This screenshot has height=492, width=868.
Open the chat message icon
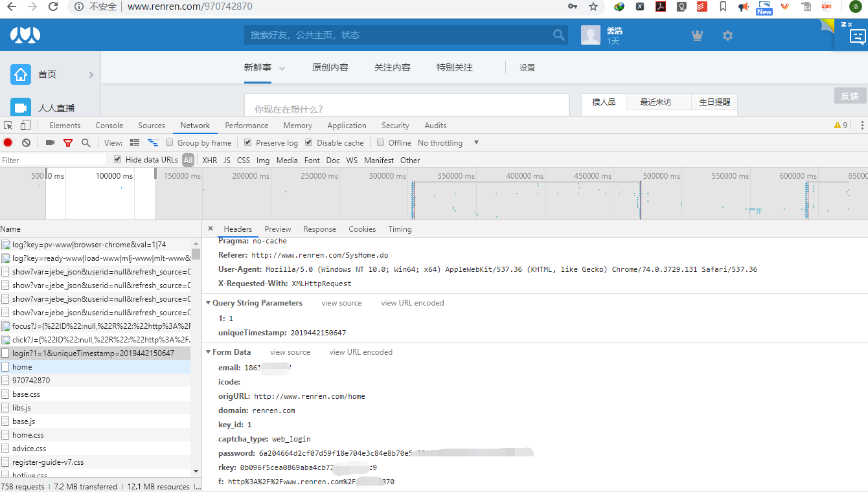pos(857,36)
